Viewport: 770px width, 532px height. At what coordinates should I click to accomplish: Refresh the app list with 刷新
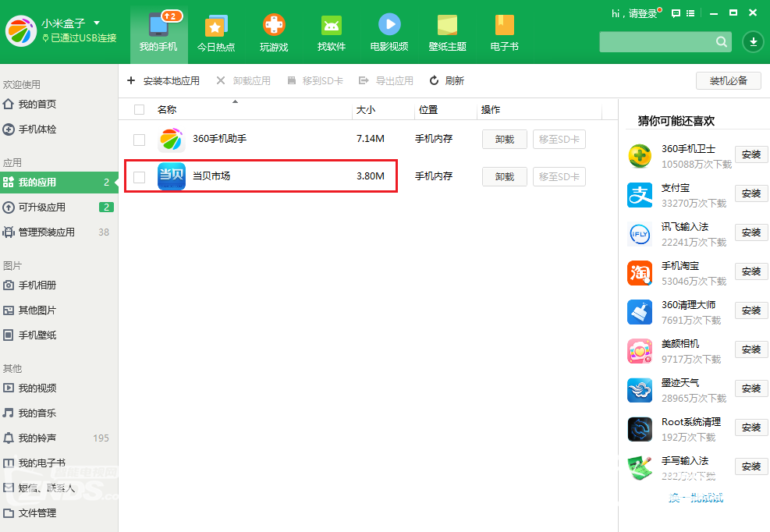[447, 80]
